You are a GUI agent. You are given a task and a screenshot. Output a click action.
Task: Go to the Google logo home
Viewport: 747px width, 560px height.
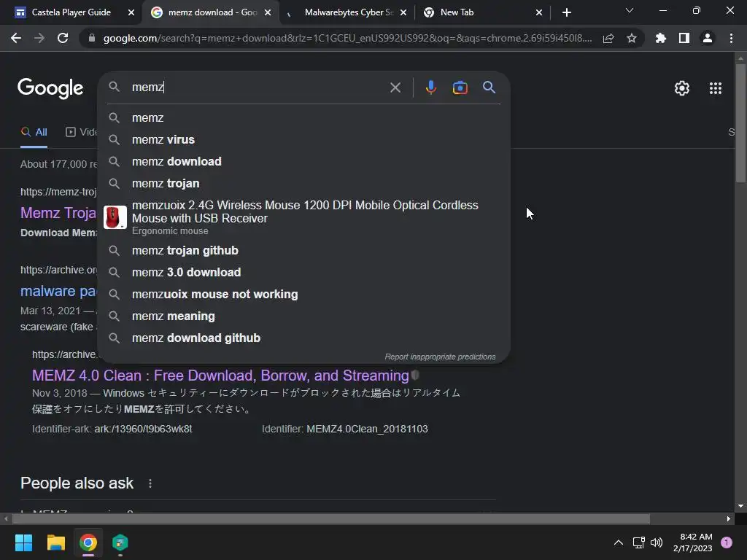(x=50, y=88)
